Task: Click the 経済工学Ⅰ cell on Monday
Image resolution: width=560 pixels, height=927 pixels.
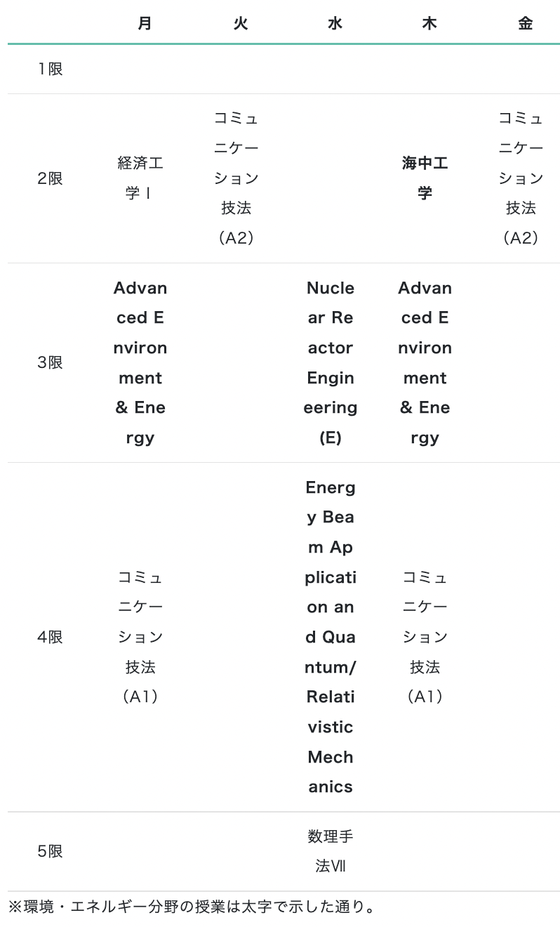Action: coord(140,178)
